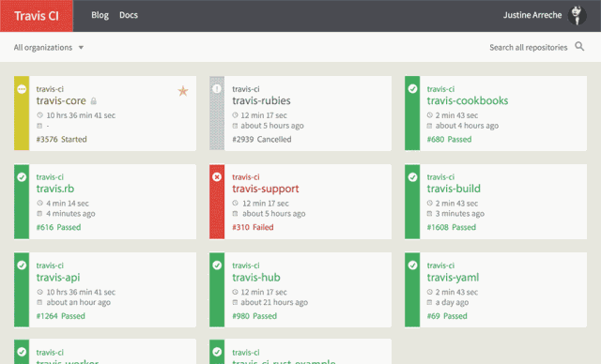601x364 pixels.
Task: Click the Travis CI logo
Action: pyautogui.click(x=37, y=16)
